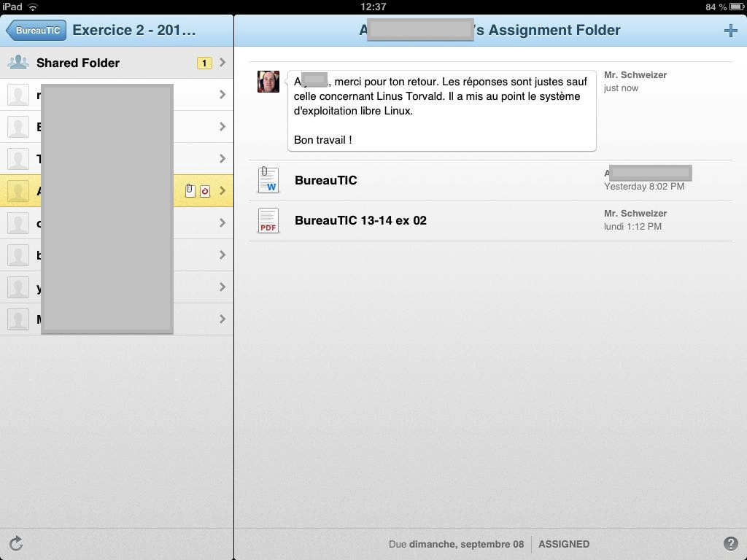Tap the refresh icon in bottom-left corner
This screenshot has width=747, height=560.
[x=16, y=543]
